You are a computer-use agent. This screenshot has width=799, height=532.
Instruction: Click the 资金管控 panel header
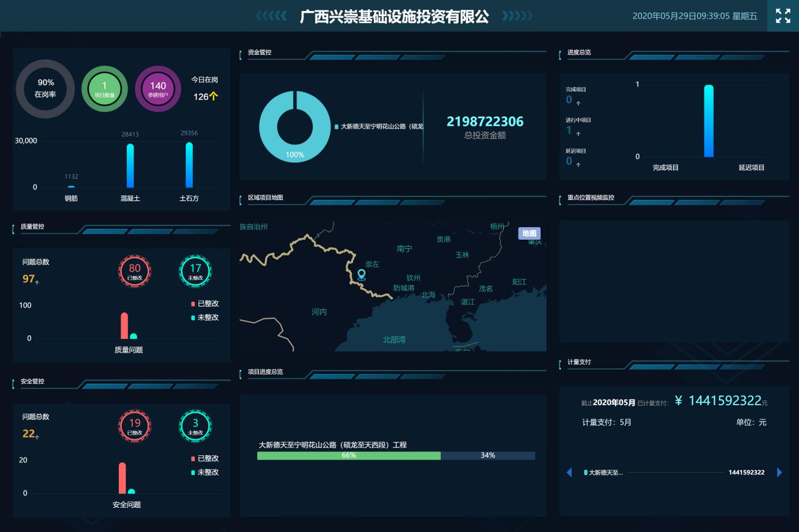coord(260,52)
